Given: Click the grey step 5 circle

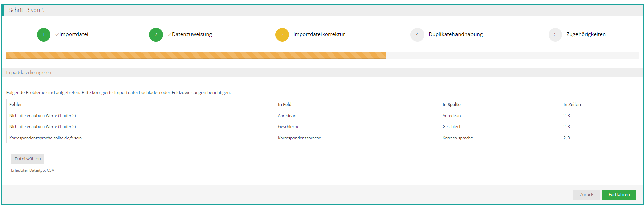Looking at the screenshot, I should (555, 35).
